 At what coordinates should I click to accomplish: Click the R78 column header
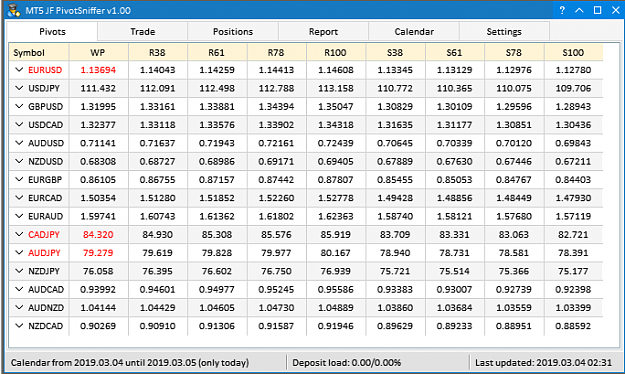[277, 52]
